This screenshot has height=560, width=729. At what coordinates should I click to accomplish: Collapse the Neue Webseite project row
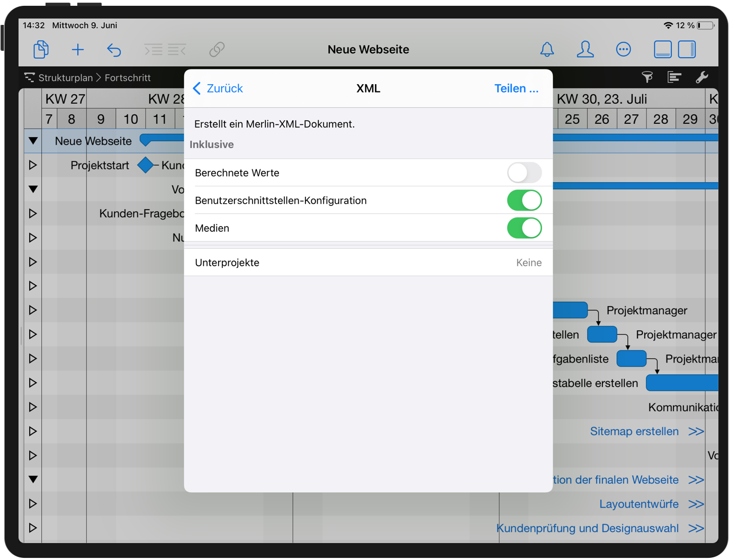[32, 141]
